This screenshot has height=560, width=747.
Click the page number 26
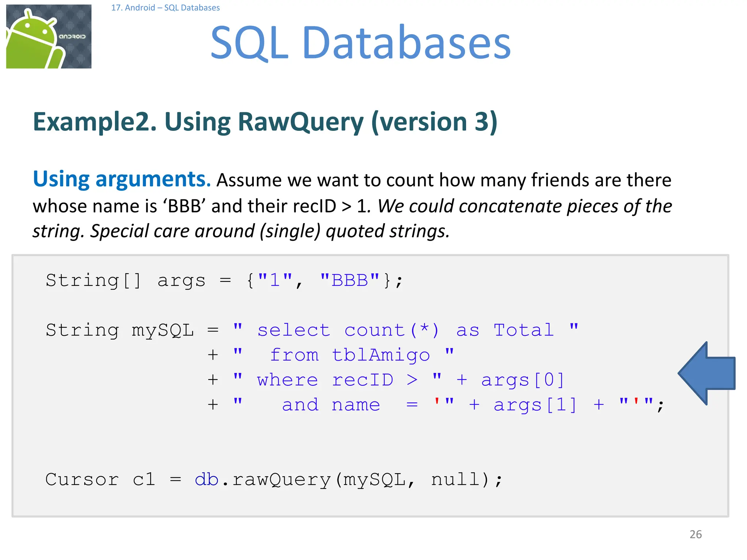tap(696, 534)
